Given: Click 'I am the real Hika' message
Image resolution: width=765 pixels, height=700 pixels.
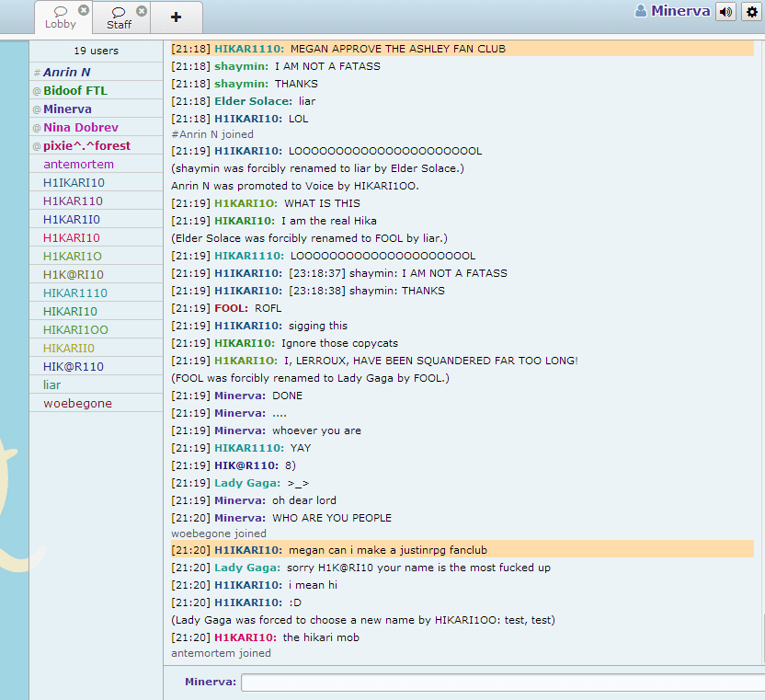Looking at the screenshot, I should click(x=329, y=221).
